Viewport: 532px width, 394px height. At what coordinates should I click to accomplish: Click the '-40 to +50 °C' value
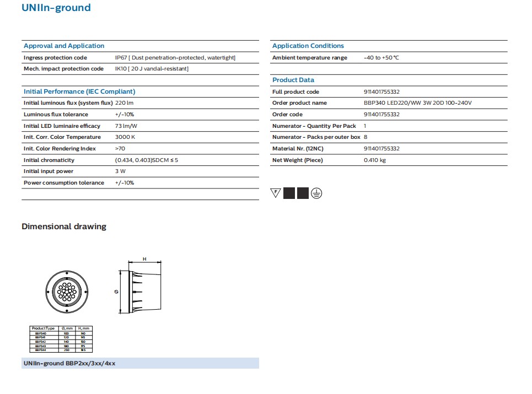tap(381, 58)
